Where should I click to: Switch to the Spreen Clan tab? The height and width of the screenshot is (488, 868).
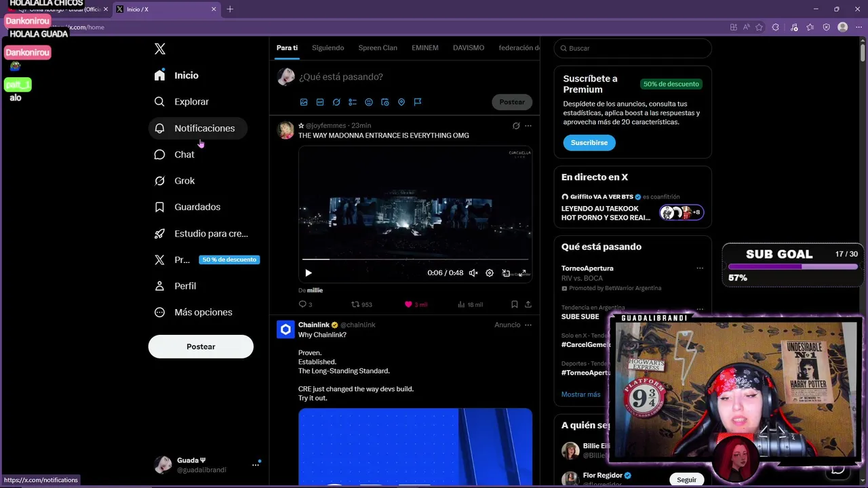point(378,48)
